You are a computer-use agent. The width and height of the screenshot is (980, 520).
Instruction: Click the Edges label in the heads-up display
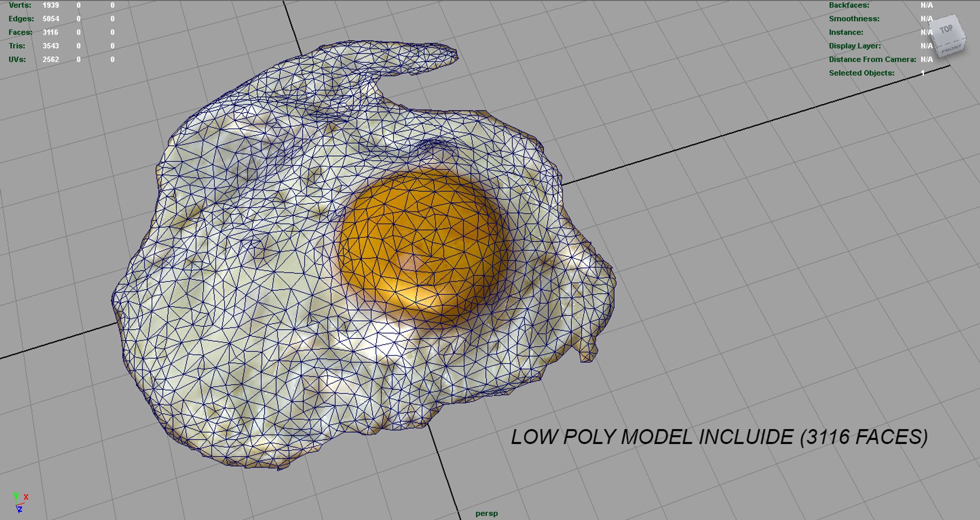click(x=21, y=19)
